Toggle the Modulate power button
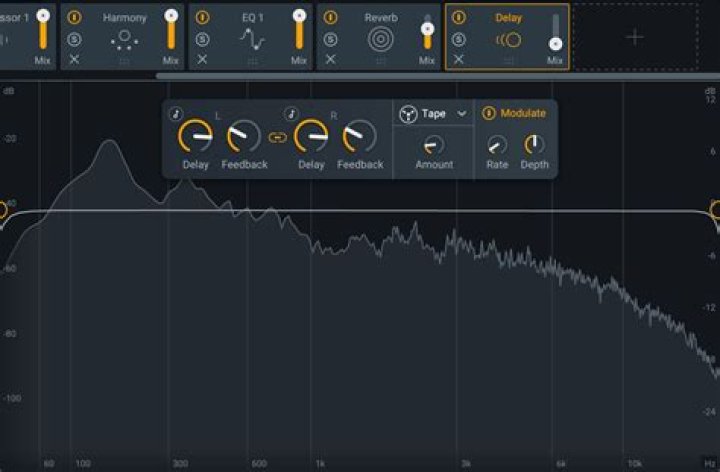 coord(489,113)
